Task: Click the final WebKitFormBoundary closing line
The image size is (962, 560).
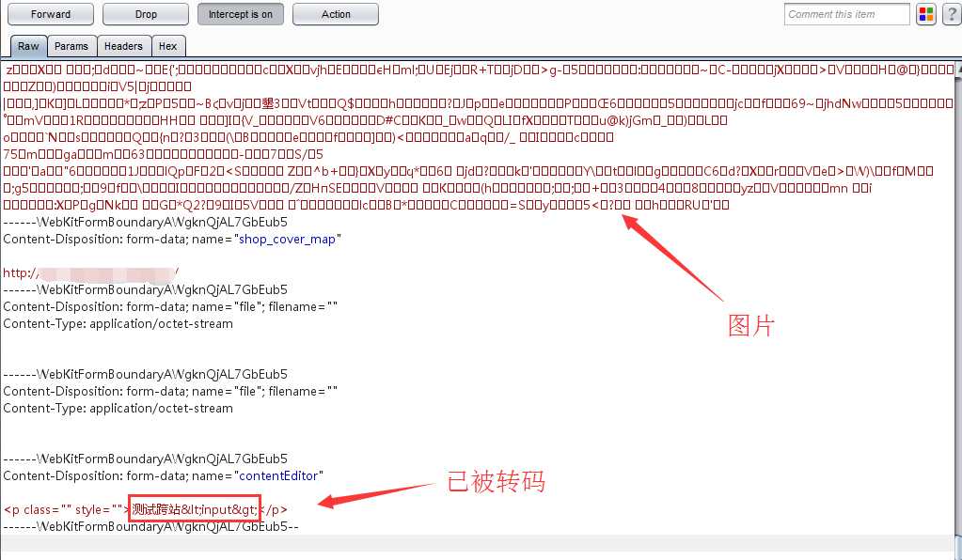Action: pyautogui.click(x=150, y=526)
